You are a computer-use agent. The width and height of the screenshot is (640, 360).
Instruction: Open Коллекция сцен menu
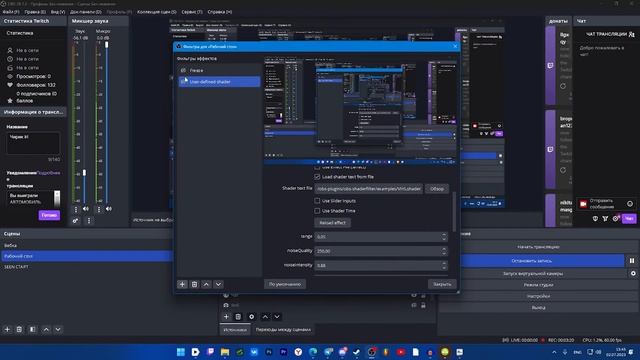coord(157,12)
